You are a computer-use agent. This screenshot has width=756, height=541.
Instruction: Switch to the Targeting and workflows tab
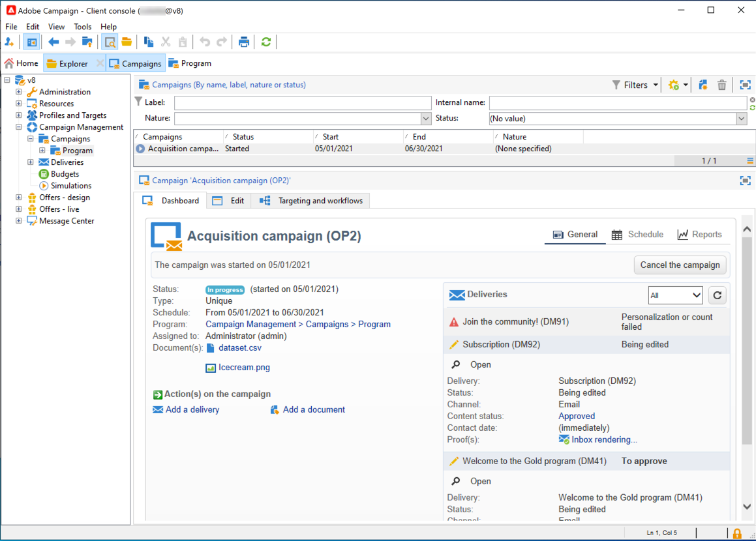[x=311, y=201]
